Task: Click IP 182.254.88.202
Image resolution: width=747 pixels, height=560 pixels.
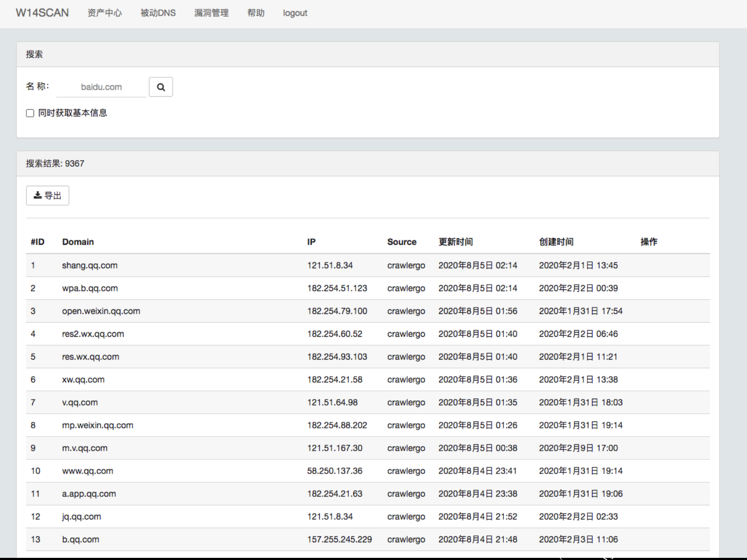Action: coord(337,425)
